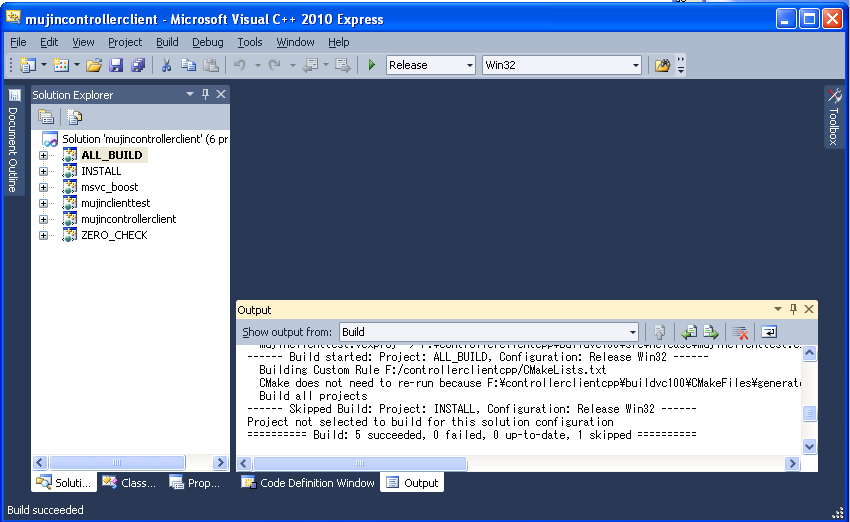The width and height of the screenshot is (850, 522).
Task: Open the New Project icon dropdown arrow
Action: click(x=43, y=65)
